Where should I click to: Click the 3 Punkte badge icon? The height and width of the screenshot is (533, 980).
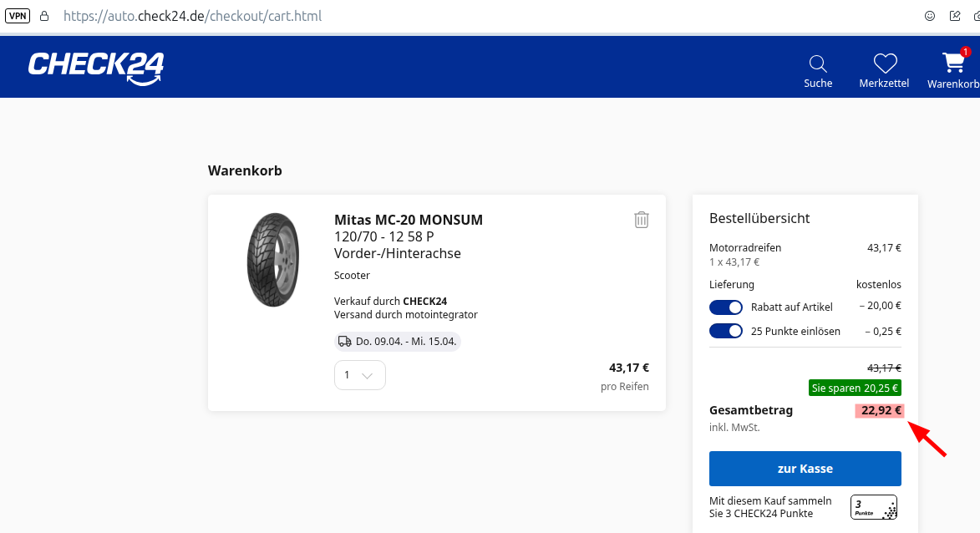click(873, 507)
